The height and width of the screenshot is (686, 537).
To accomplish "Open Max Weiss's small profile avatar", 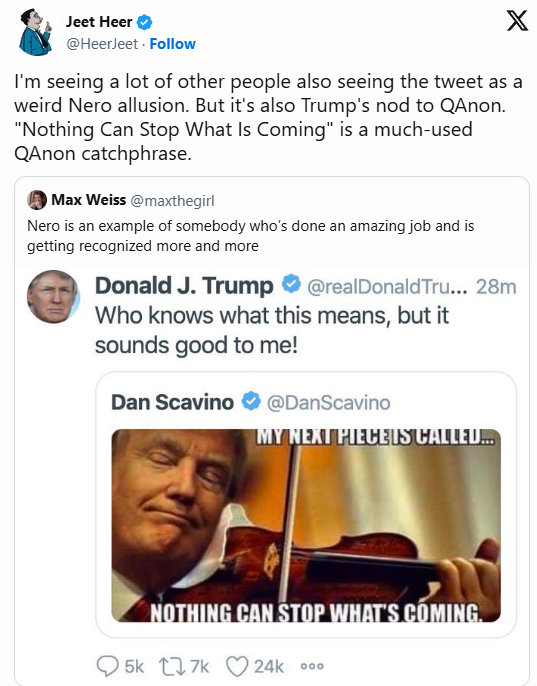I will pos(36,200).
